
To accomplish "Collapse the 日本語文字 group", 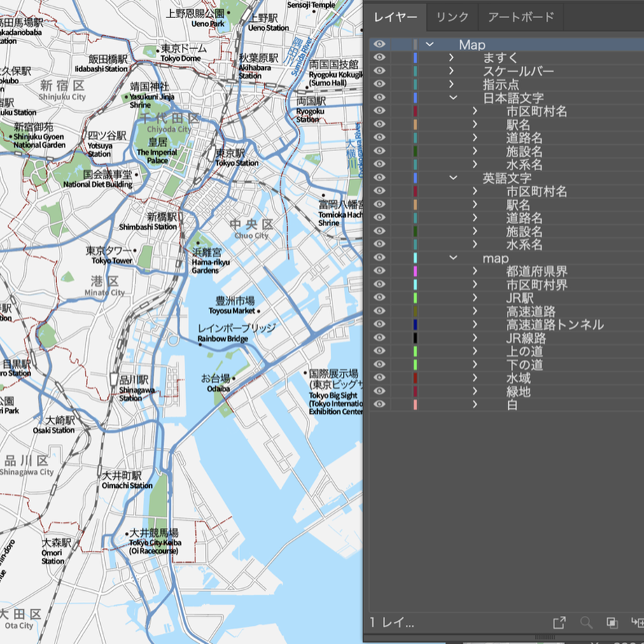I will pos(453,97).
